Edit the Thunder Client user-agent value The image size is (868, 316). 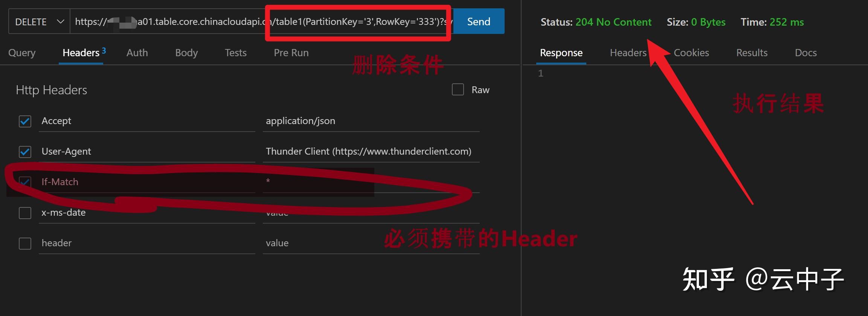[371, 152]
